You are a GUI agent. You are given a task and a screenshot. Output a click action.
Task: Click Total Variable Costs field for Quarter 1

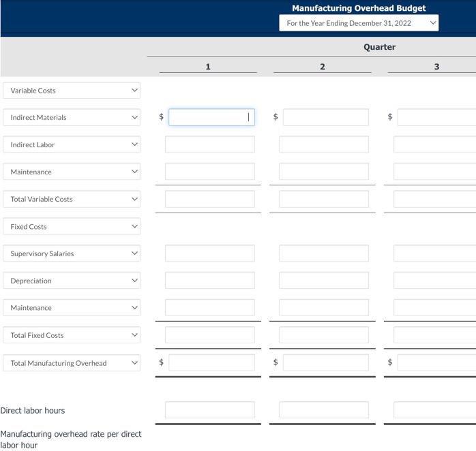[x=210, y=199]
